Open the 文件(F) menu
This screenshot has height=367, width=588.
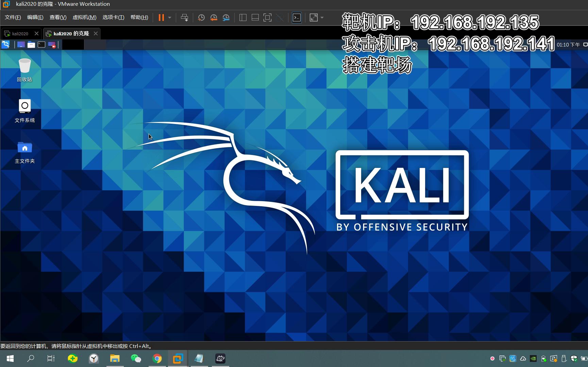13,17
